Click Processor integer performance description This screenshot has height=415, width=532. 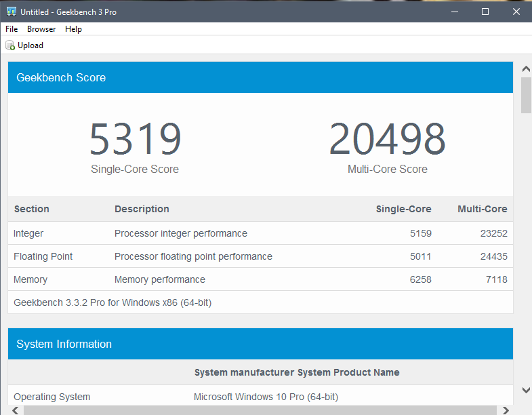pyautogui.click(x=181, y=234)
